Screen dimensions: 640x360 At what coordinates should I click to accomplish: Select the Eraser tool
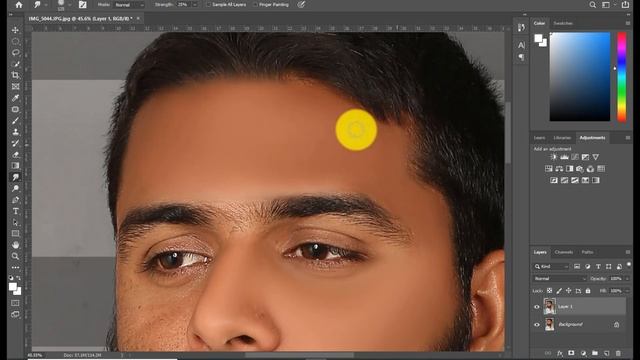pyautogui.click(x=16, y=155)
